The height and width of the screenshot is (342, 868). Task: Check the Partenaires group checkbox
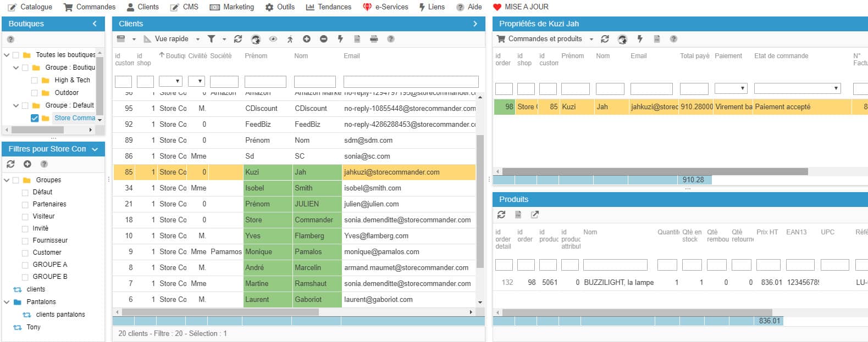[25, 205]
